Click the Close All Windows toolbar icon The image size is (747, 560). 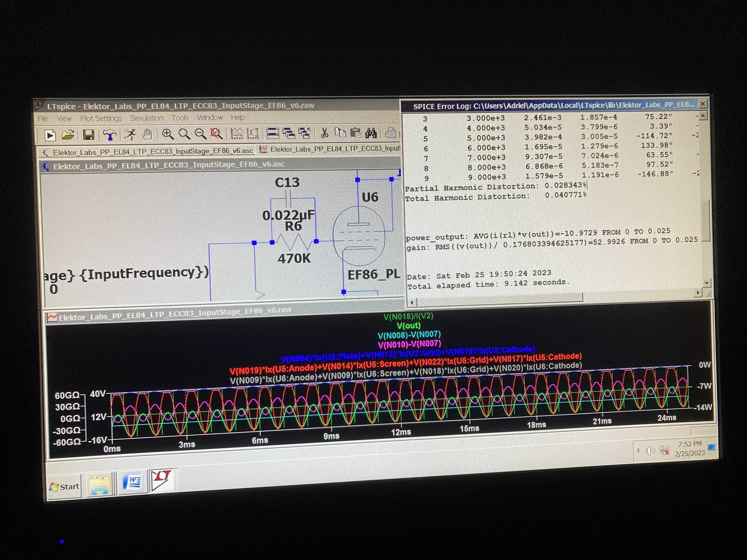[x=305, y=133]
